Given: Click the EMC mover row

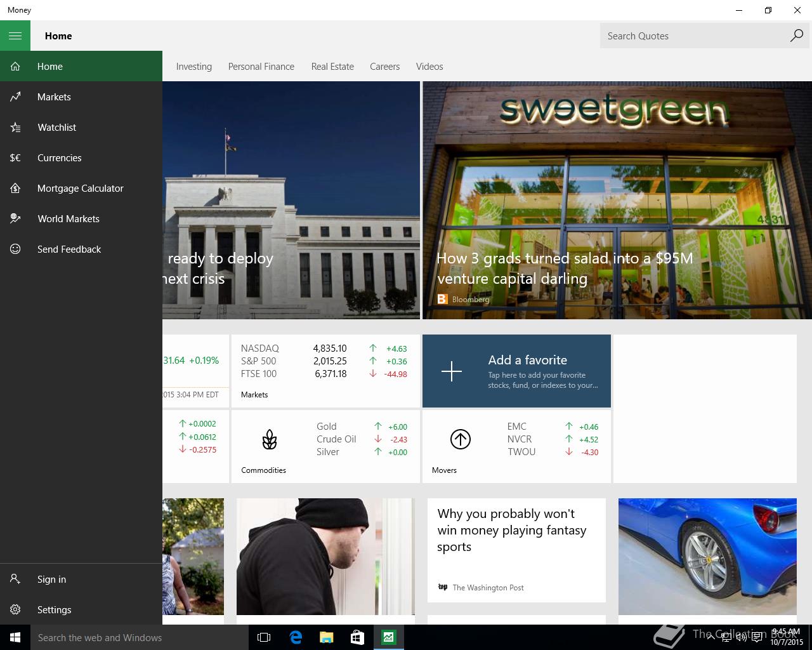Looking at the screenshot, I should pos(553,426).
